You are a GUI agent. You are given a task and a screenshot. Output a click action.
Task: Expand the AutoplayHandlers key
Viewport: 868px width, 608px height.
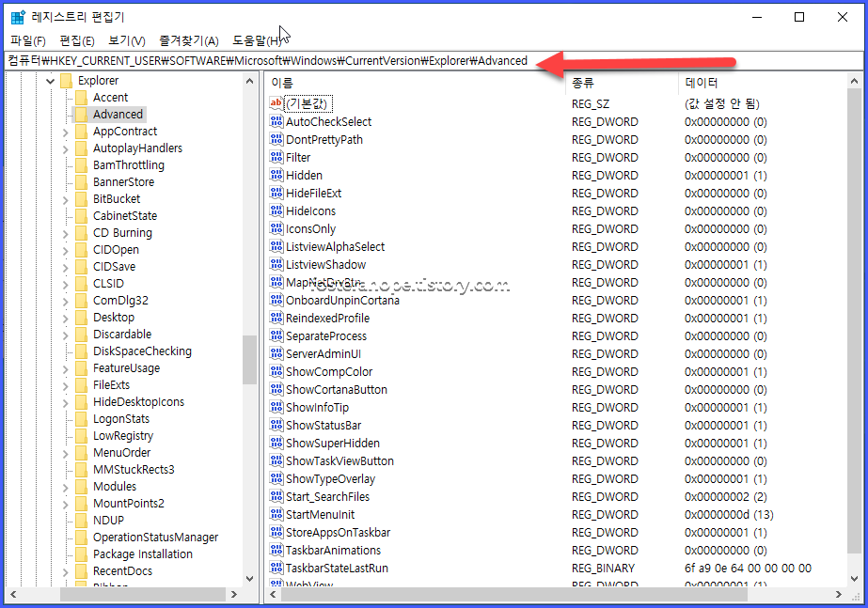click(65, 149)
